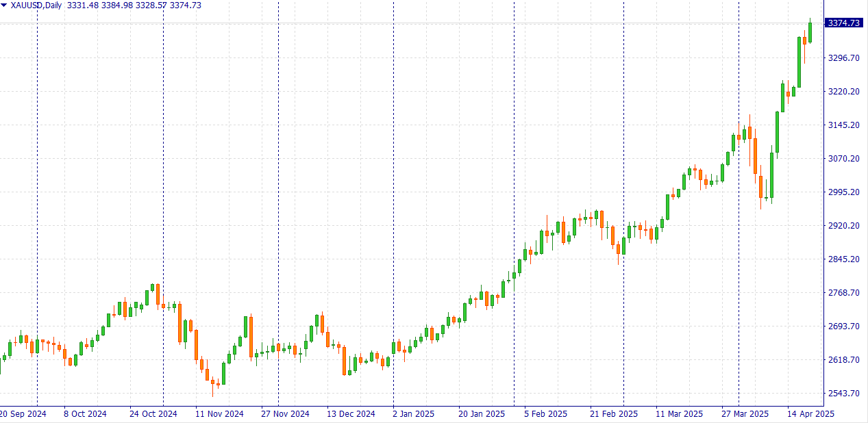Select the 13 Dec 2024 date label
The width and height of the screenshot is (868, 423).
pos(351,414)
